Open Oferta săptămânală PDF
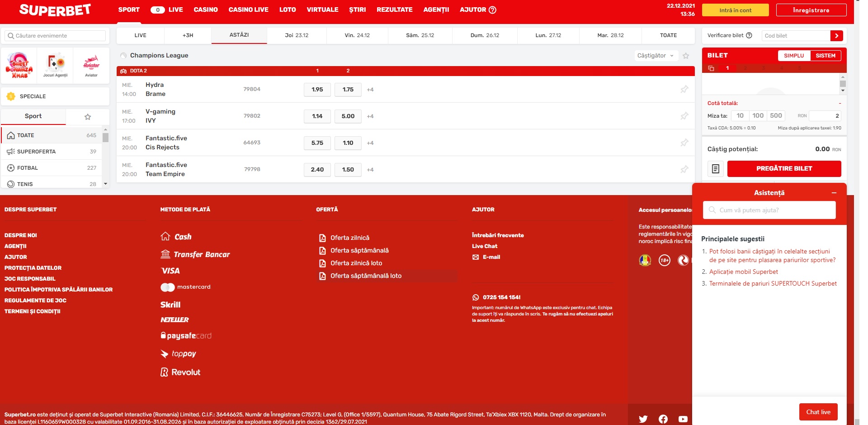The width and height of the screenshot is (868, 425). pos(354,250)
